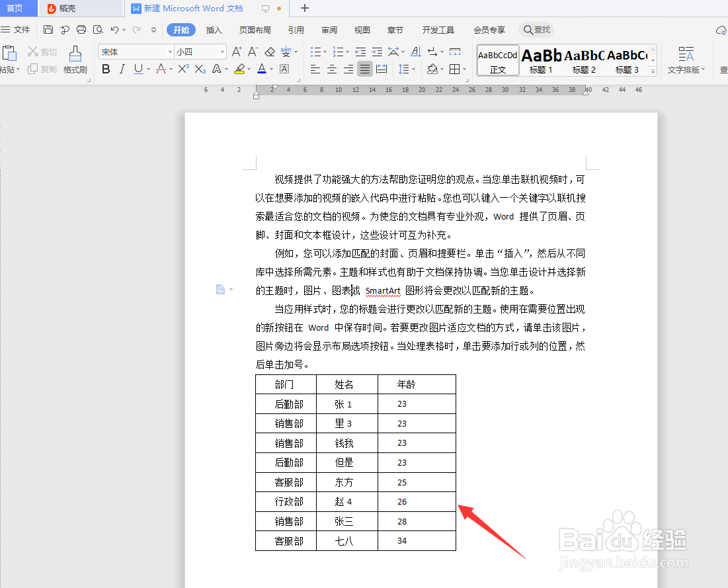This screenshot has height=588, width=728.
Task: Toggle left paragraph alignment
Action: pyautogui.click(x=315, y=69)
